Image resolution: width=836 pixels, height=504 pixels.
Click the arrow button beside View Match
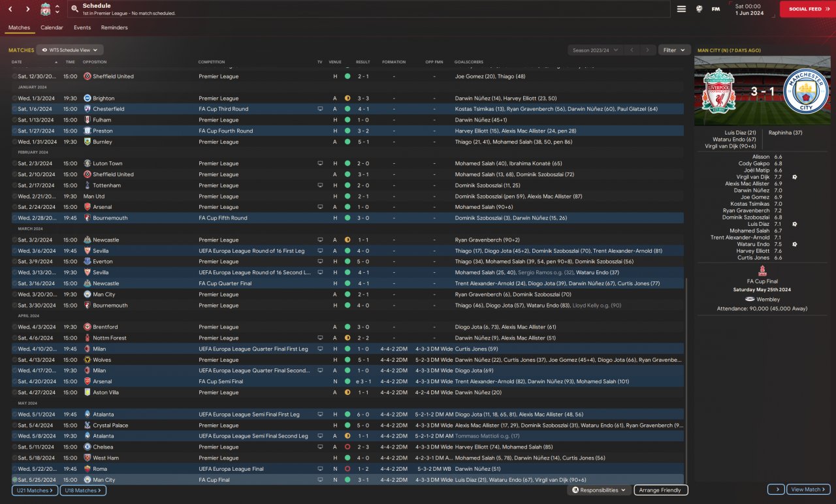pos(775,490)
